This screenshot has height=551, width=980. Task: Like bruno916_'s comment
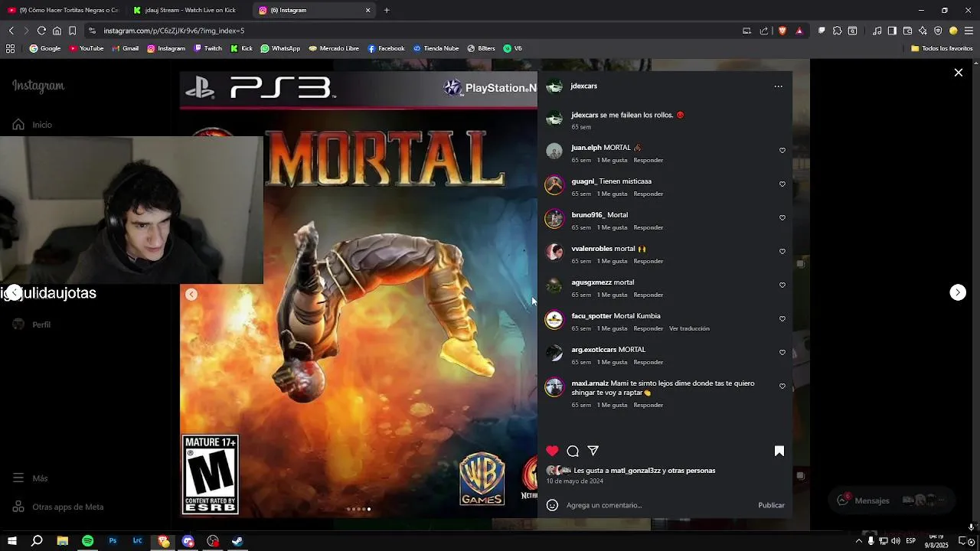point(782,218)
